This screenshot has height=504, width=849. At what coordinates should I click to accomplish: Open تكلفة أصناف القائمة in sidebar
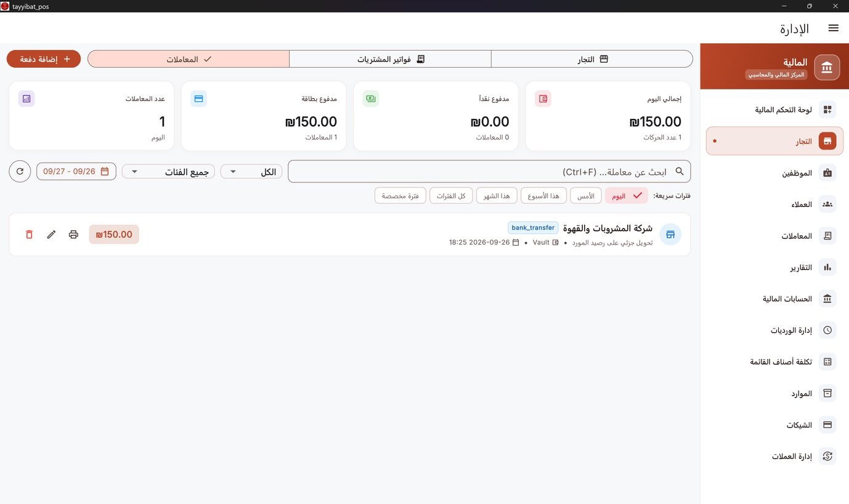774,362
